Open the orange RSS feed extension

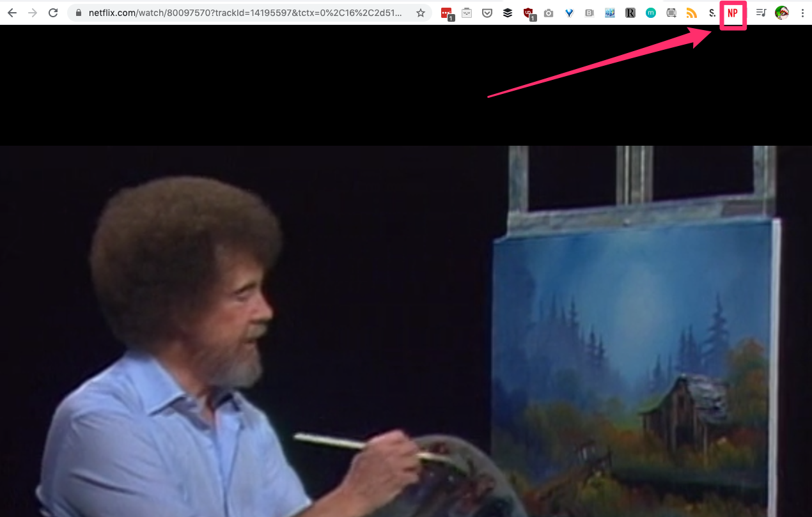[692, 13]
